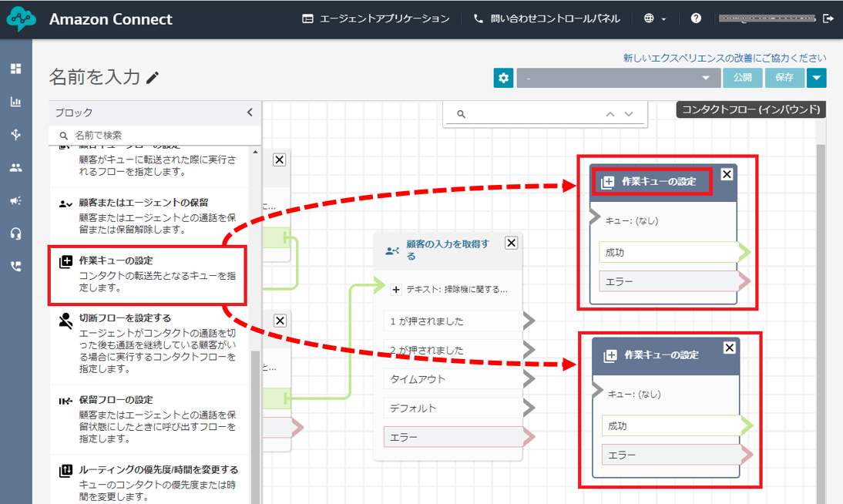843x504 pixels.
Task: Close the partially hidden lower-left block
Action: click(x=280, y=321)
